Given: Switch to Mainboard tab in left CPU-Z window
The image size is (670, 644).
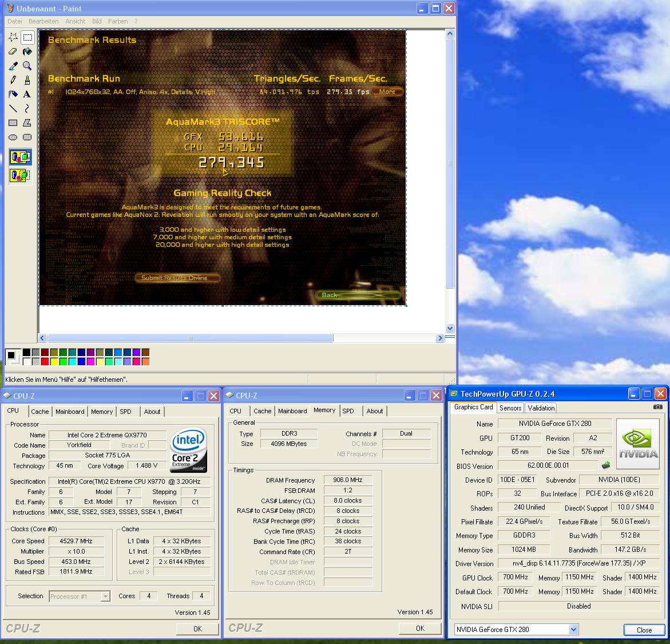Looking at the screenshot, I should pos(70,412).
